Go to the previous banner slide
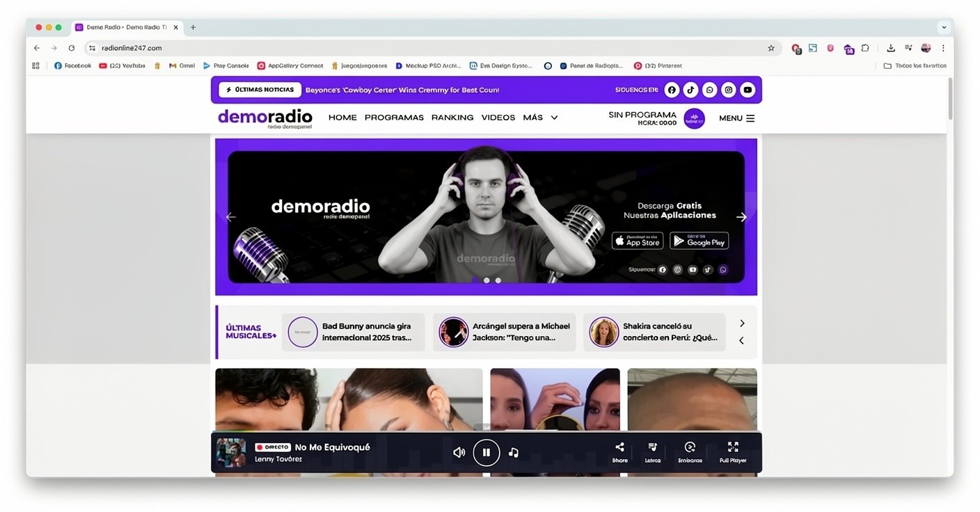Screen dimensions: 980x512 point(231,217)
